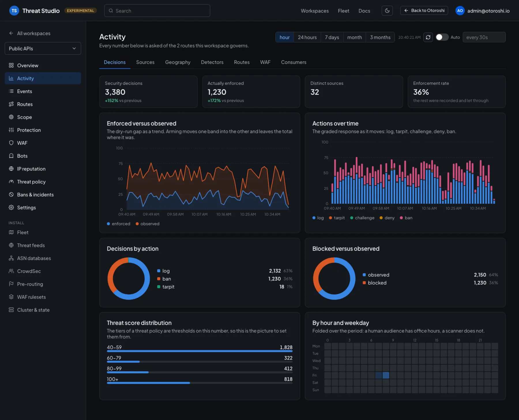Click the Search input field
Viewport: 519px width, 420px height.
pos(157,11)
